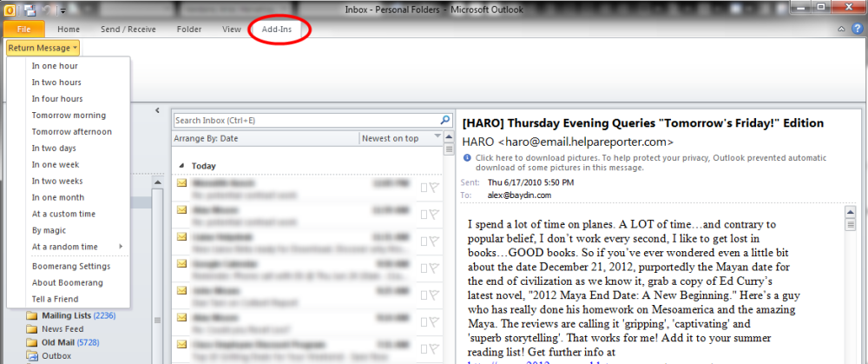Collapse the navigation pane with chevron
This screenshot has width=868, height=364.
[157, 110]
